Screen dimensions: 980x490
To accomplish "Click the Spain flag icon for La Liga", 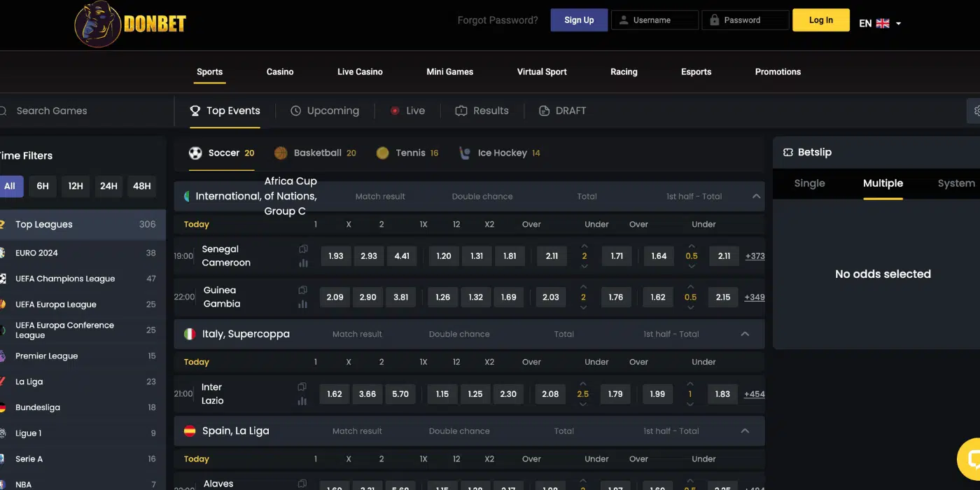I will click(190, 430).
